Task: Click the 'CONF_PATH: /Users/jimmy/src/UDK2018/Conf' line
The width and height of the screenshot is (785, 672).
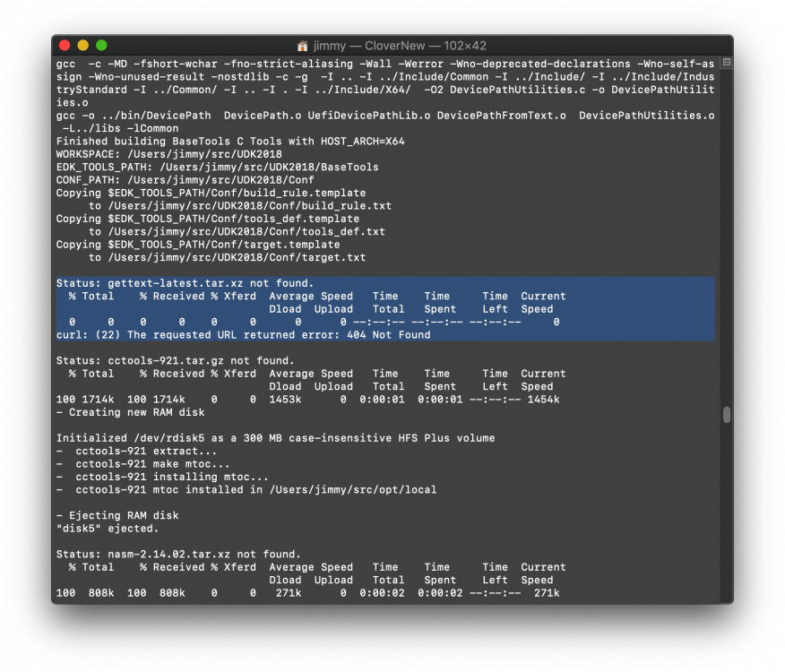Action: point(185,180)
